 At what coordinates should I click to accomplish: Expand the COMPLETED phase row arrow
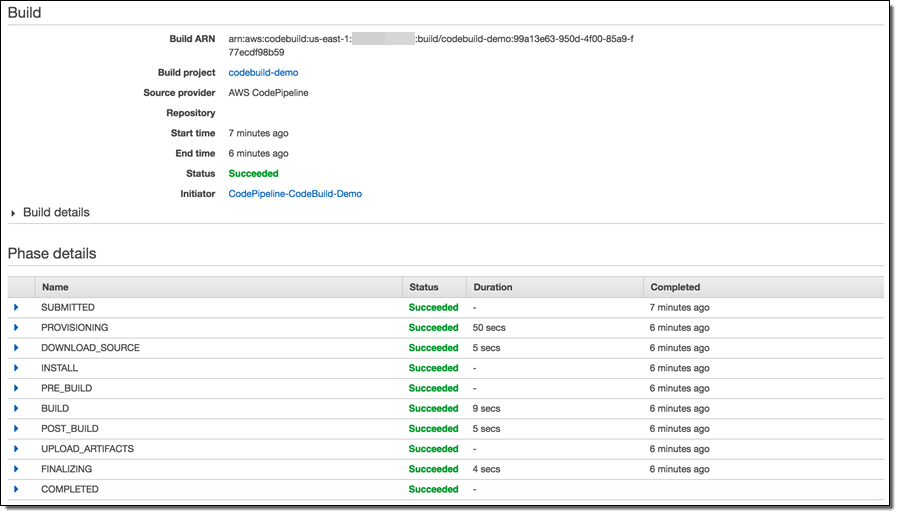coord(16,489)
